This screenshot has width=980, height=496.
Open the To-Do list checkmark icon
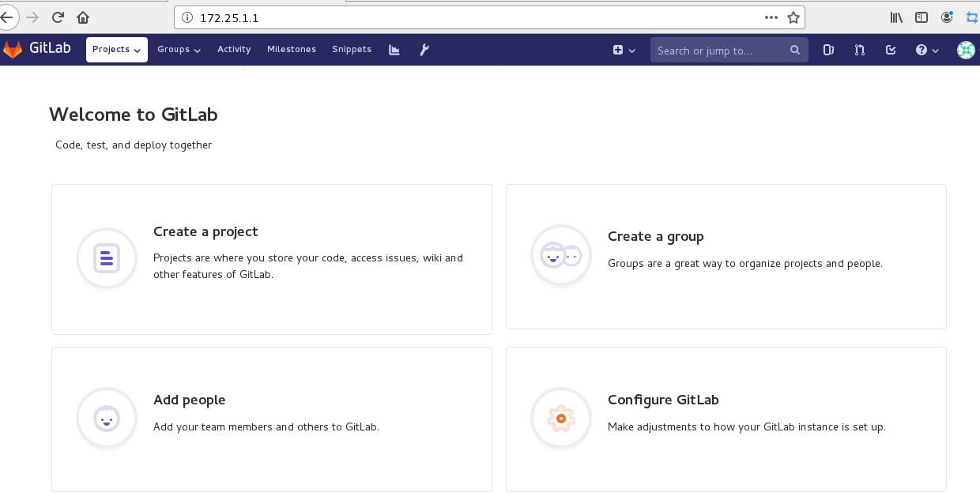click(x=891, y=50)
